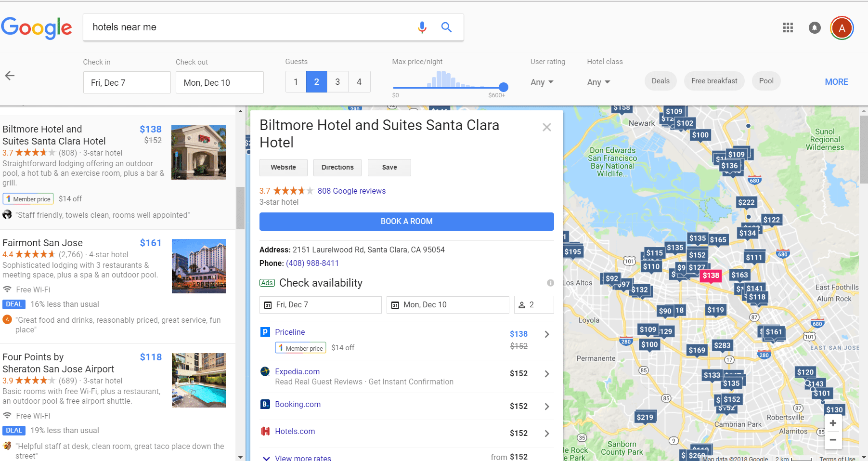The height and width of the screenshot is (461, 868).
Task: Click the Hotels.com logo icon
Action: (x=265, y=431)
